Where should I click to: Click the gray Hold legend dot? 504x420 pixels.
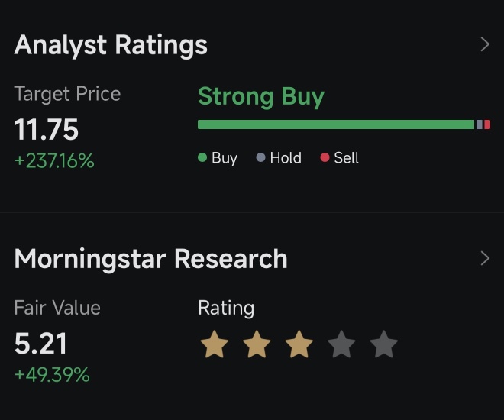click(260, 158)
